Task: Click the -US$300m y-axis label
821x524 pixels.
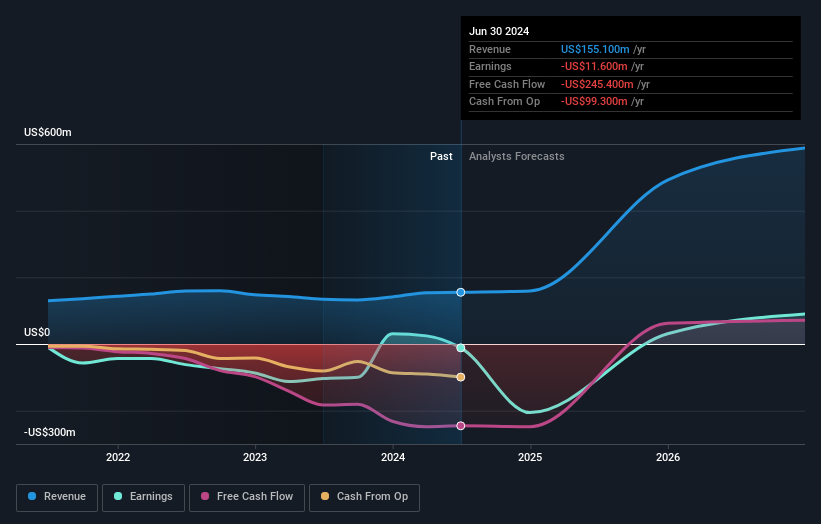Action: (50, 432)
